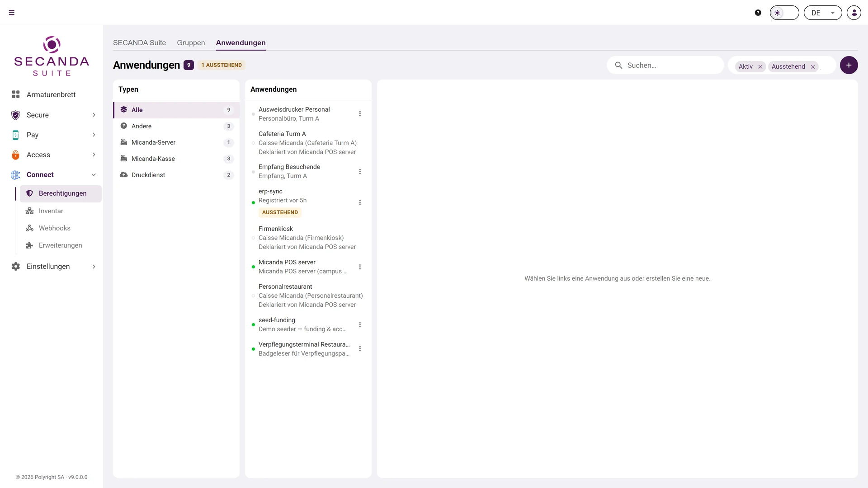Collapse the Connect sidebar section

click(52, 174)
